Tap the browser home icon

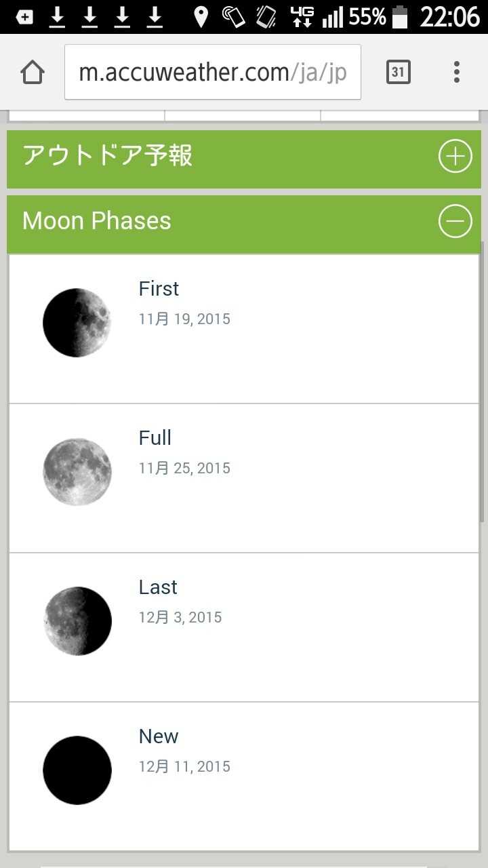33,72
